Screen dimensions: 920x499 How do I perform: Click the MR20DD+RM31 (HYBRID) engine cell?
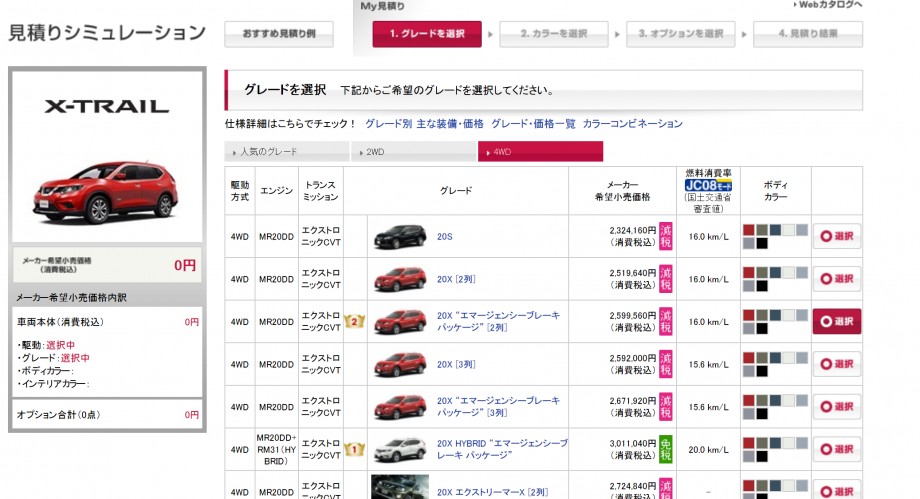(x=276, y=450)
